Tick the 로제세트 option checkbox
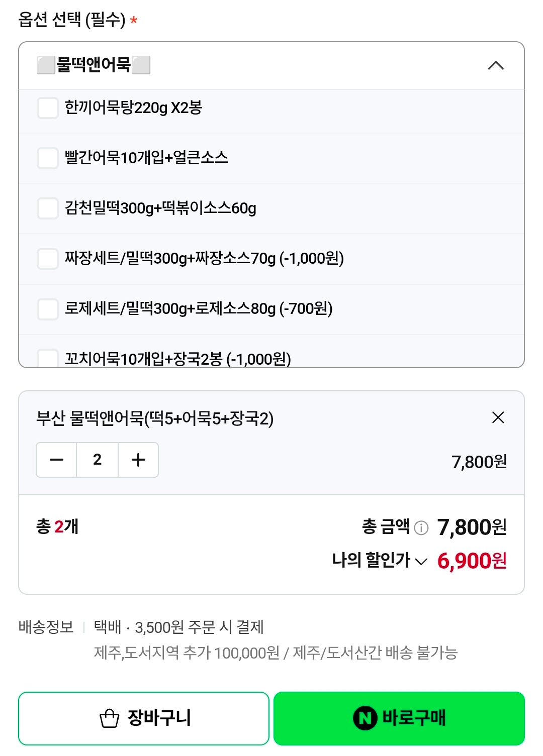This screenshot has height=756, width=543. [48, 309]
